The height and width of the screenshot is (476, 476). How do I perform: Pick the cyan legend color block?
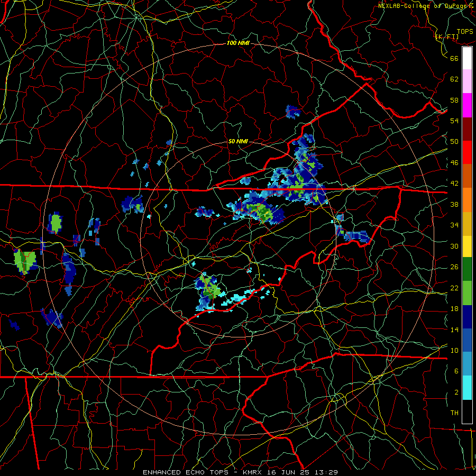pyautogui.click(x=467, y=388)
